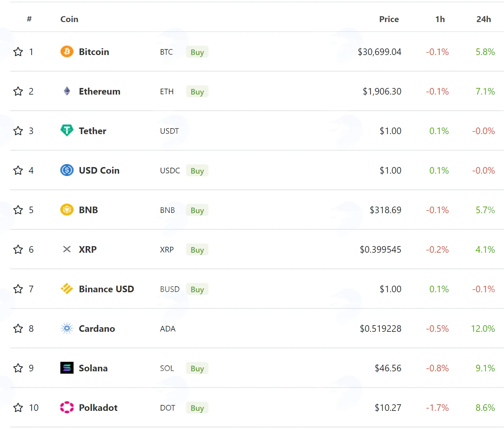Star Polkadot as a favorite
504x429 pixels.
(x=18, y=408)
